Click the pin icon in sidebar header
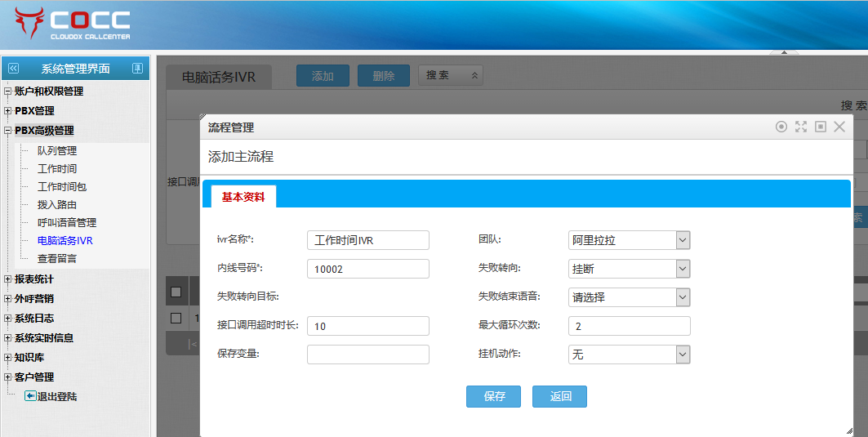 click(x=137, y=69)
